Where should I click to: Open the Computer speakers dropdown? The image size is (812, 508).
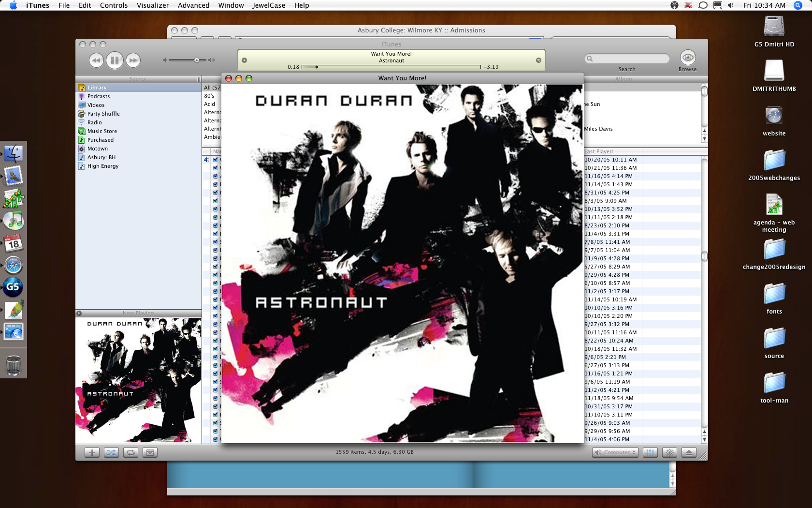tap(615, 452)
